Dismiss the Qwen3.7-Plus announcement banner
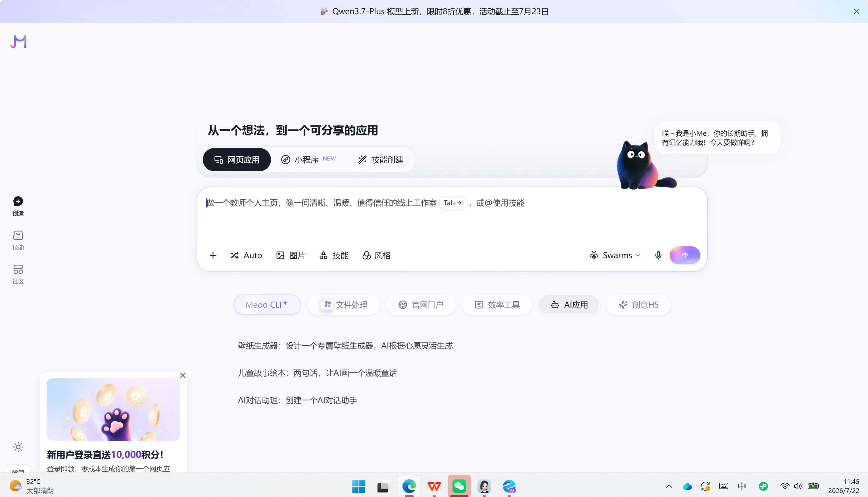Viewport: 868px width, 497px height. 856,11
